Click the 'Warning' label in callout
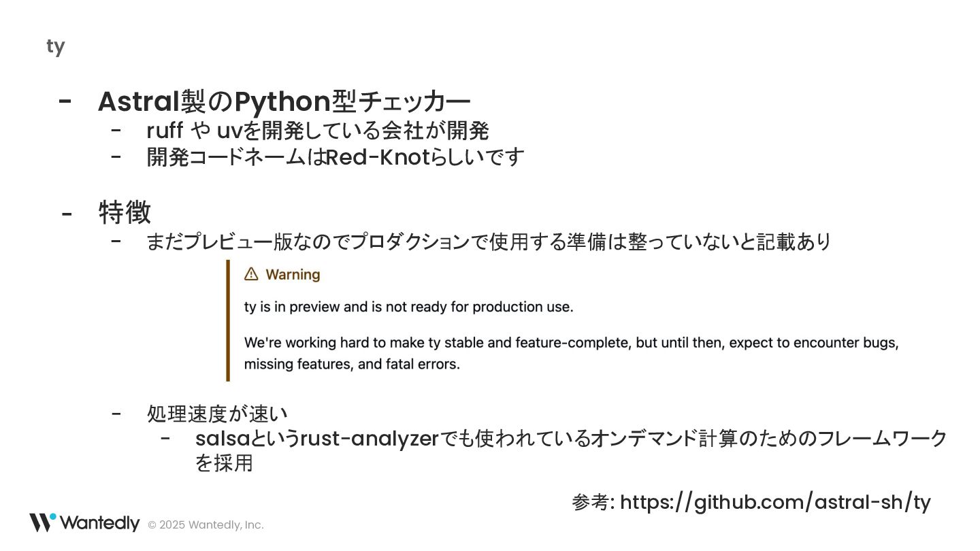 point(293,275)
